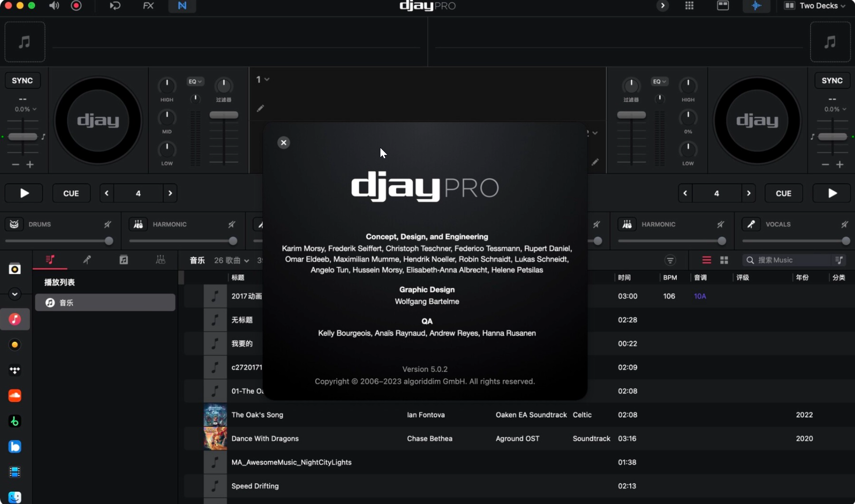The height and width of the screenshot is (504, 855).
Task: Open the FX panel from the toolbar
Action: click(x=148, y=5)
